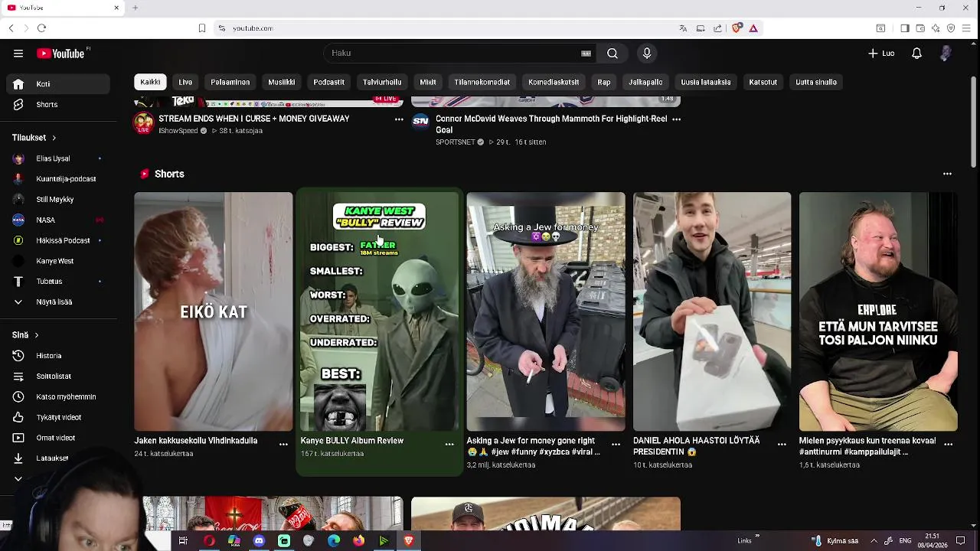Reload the page
Screen dimensions: 980x551
[41, 28]
